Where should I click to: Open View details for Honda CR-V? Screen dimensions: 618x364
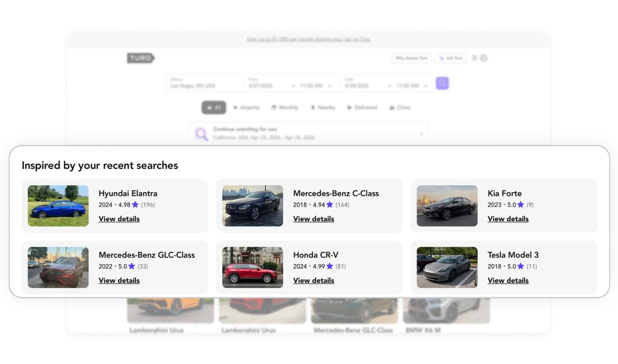[314, 280]
